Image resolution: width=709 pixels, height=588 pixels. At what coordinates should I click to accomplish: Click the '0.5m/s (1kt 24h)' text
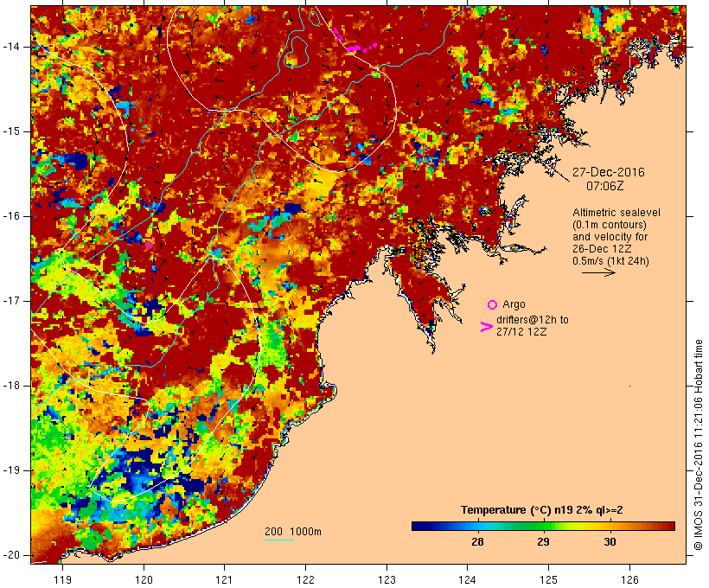pyautogui.click(x=610, y=261)
